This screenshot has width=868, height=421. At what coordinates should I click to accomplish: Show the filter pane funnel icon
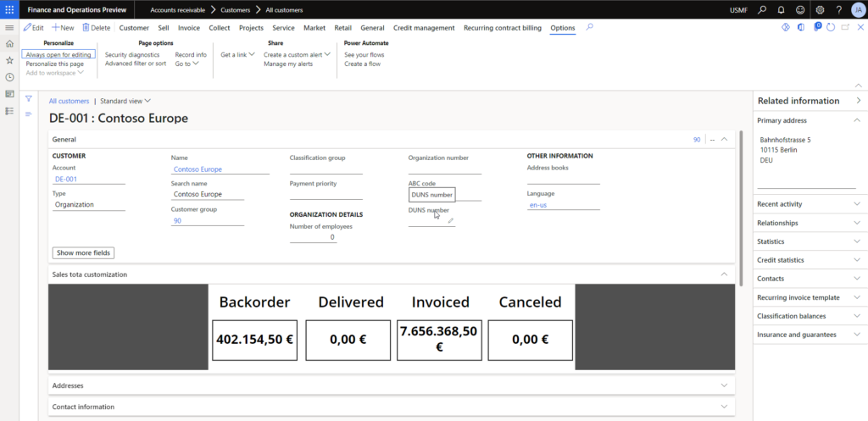click(29, 98)
